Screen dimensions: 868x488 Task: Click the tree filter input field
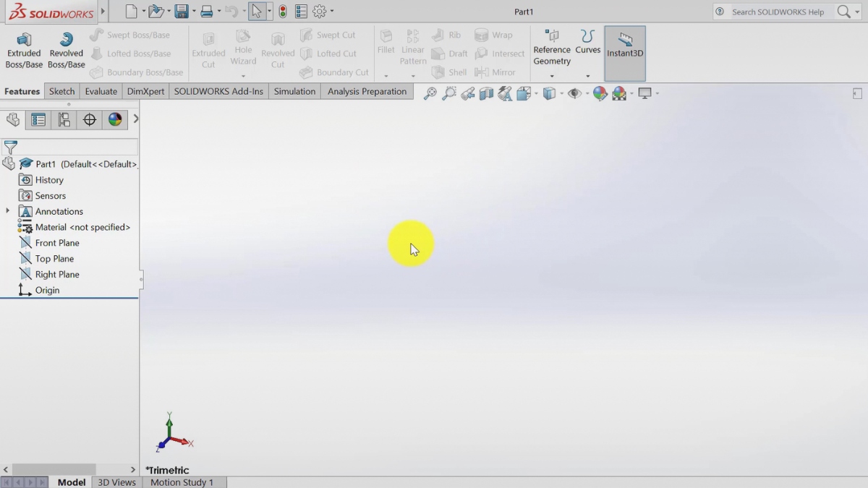[x=77, y=147]
